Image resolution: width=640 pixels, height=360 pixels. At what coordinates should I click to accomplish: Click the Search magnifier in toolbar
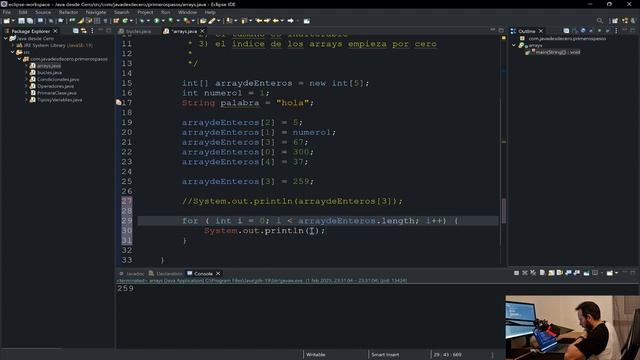coord(600,20)
